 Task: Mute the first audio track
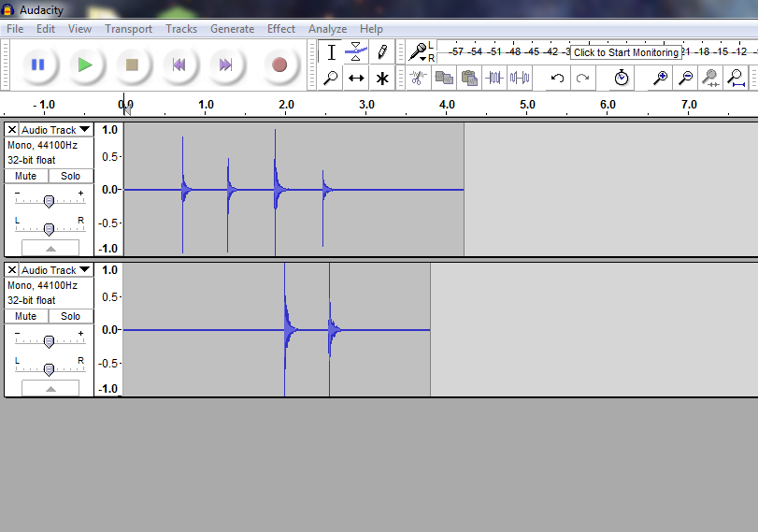point(25,176)
